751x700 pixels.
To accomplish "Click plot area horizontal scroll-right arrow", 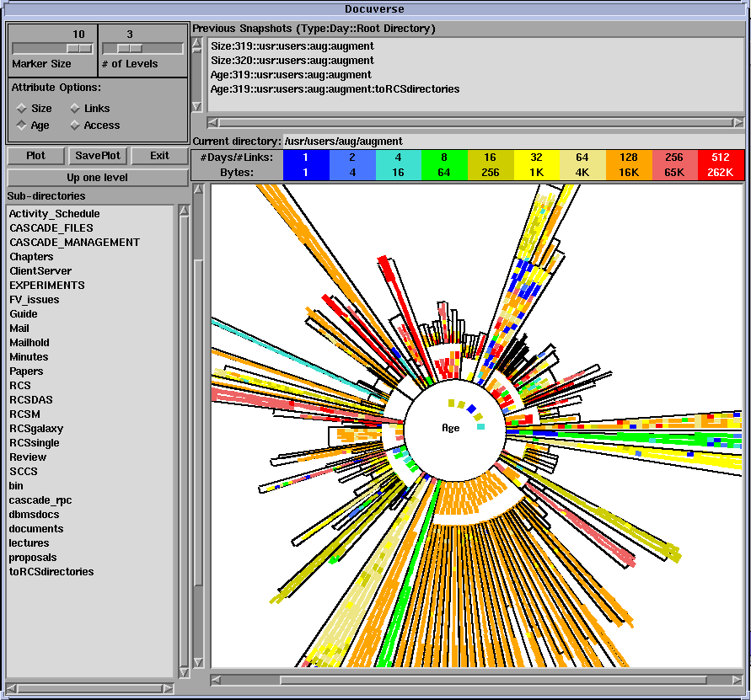I will [x=738, y=680].
